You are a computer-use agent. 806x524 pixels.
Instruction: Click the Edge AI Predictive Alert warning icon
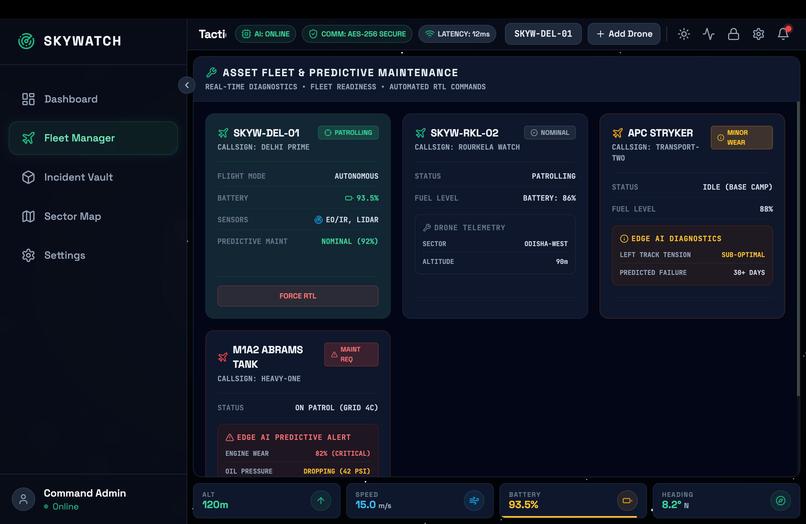[230, 437]
